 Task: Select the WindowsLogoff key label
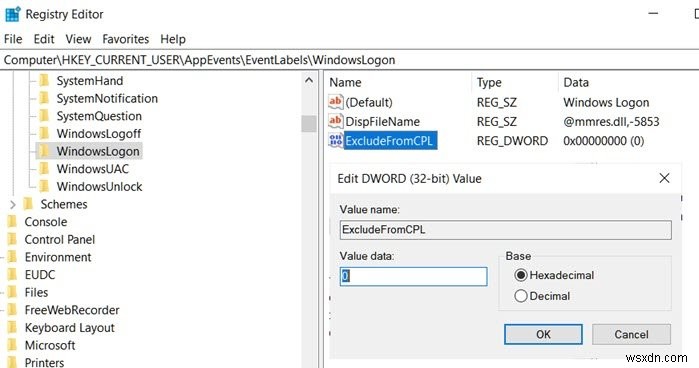point(99,134)
